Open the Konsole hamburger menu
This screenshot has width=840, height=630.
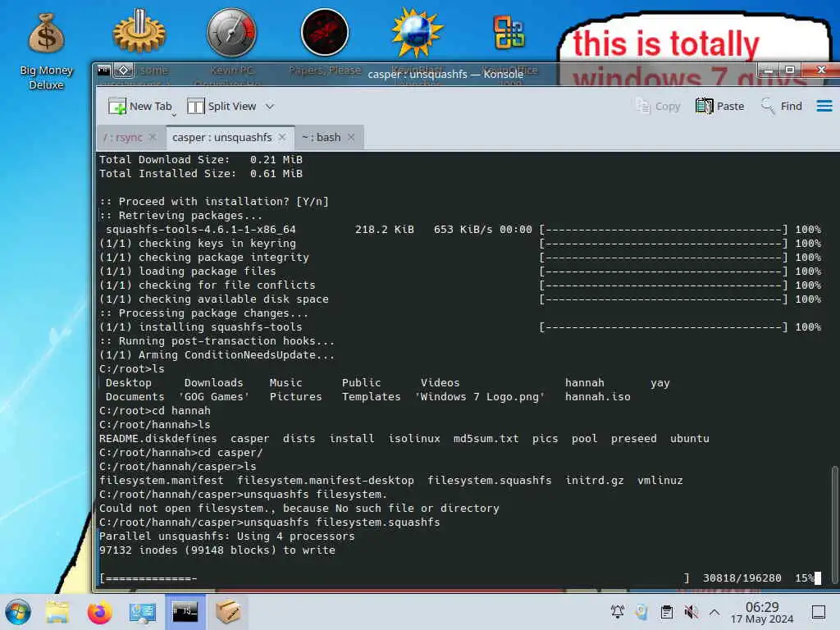tap(824, 106)
